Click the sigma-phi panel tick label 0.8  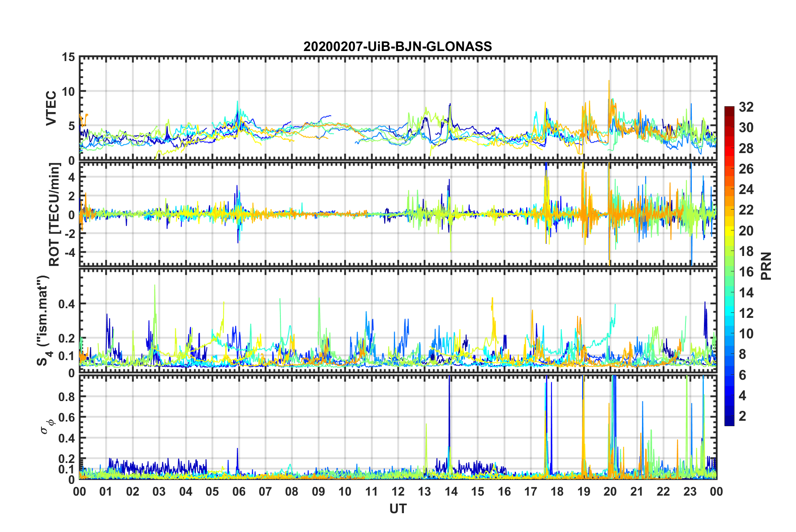coord(67,396)
